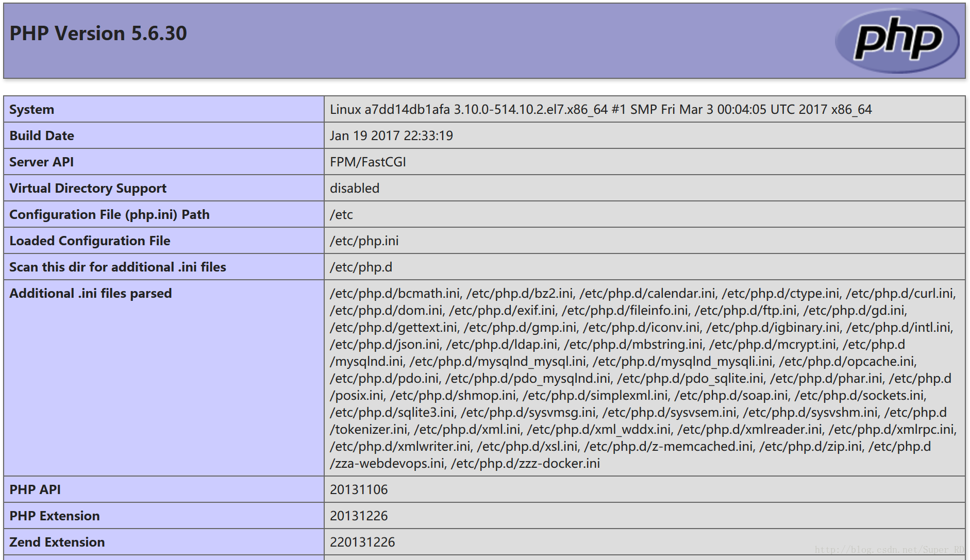Screen dimensions: 970x560
Task: Click '/etc/php.d/zzz-docker.ini' entry
Action: 526,464
